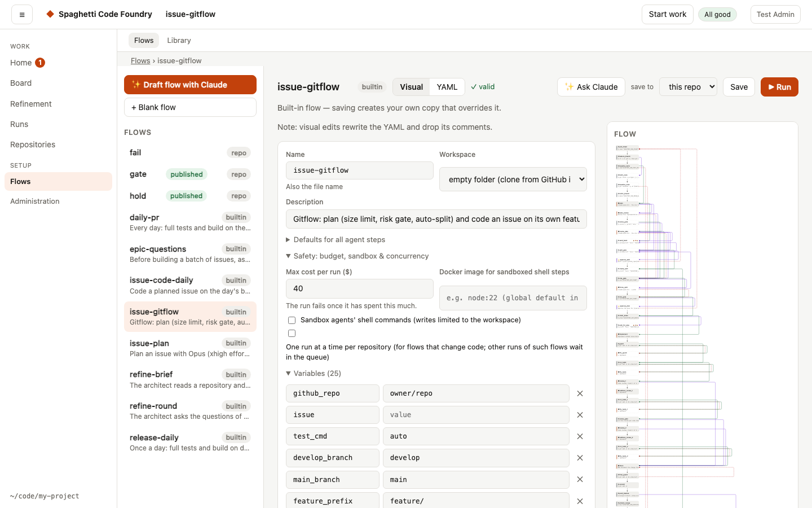The height and width of the screenshot is (508, 812).
Task: Run the issue-gitflow flow
Action: click(779, 87)
